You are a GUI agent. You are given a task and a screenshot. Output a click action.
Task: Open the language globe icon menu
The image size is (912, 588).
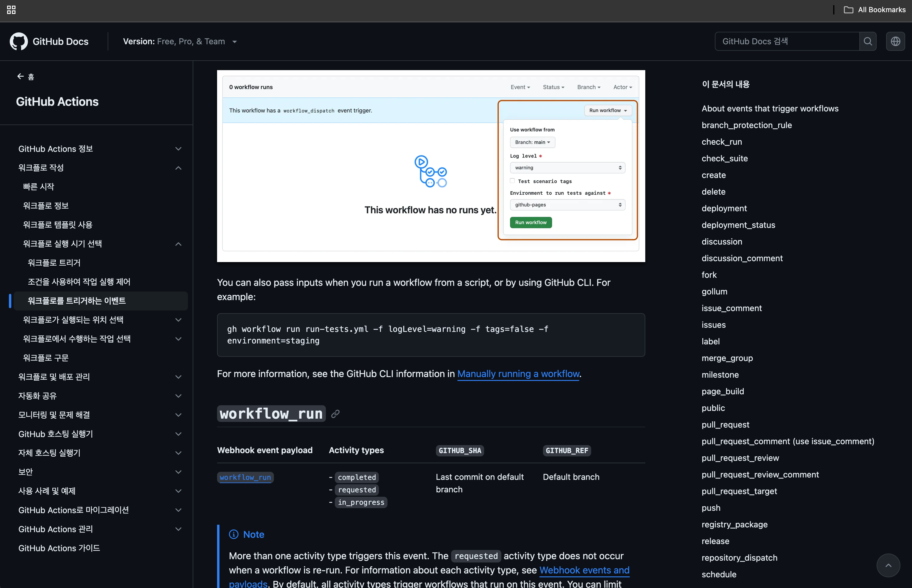tap(896, 41)
